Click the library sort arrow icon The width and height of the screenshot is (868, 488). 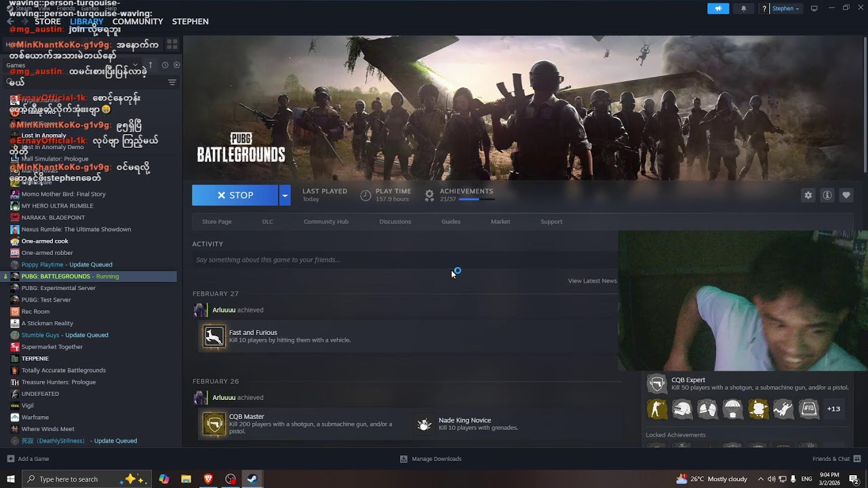point(151,65)
